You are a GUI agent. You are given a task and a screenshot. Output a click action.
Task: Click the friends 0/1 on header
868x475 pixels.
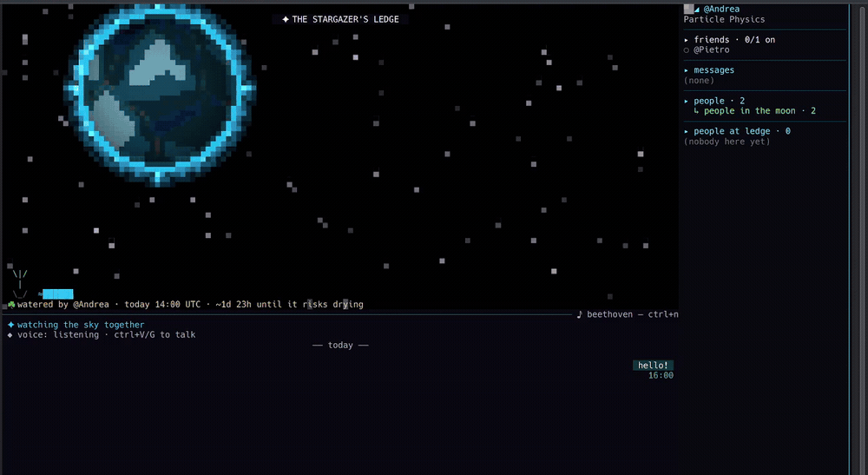coord(734,40)
